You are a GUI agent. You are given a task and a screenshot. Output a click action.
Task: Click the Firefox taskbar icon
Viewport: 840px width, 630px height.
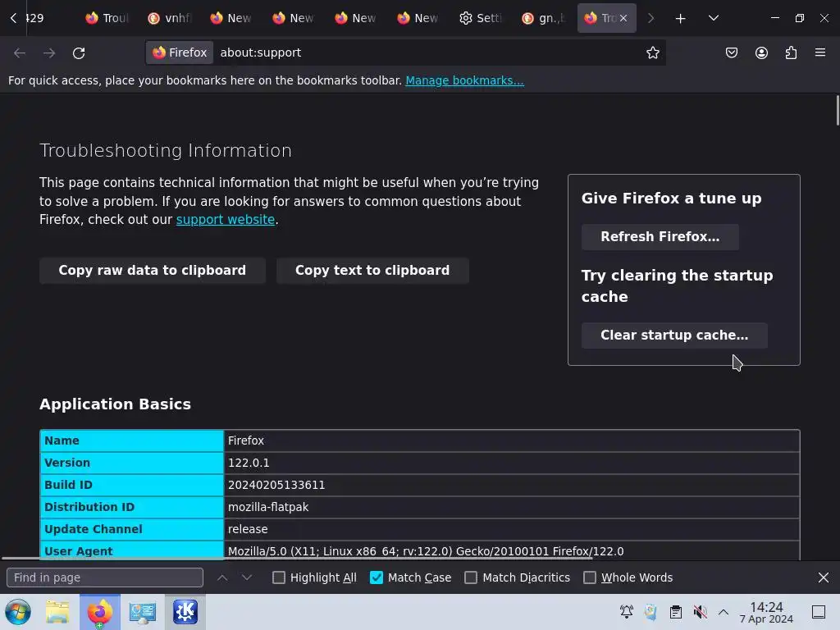click(99, 612)
